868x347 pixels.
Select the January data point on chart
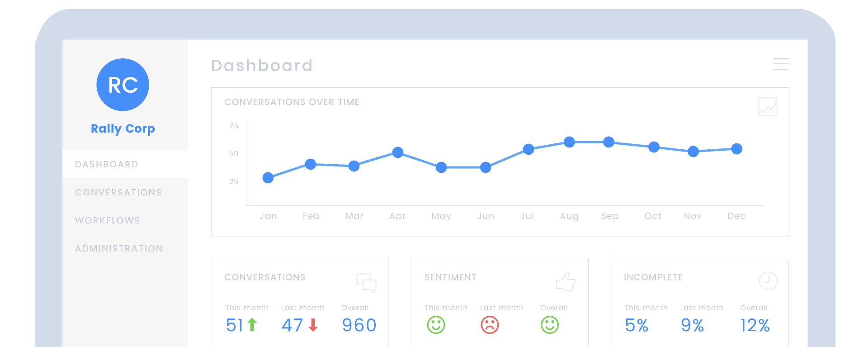pyautogui.click(x=268, y=178)
